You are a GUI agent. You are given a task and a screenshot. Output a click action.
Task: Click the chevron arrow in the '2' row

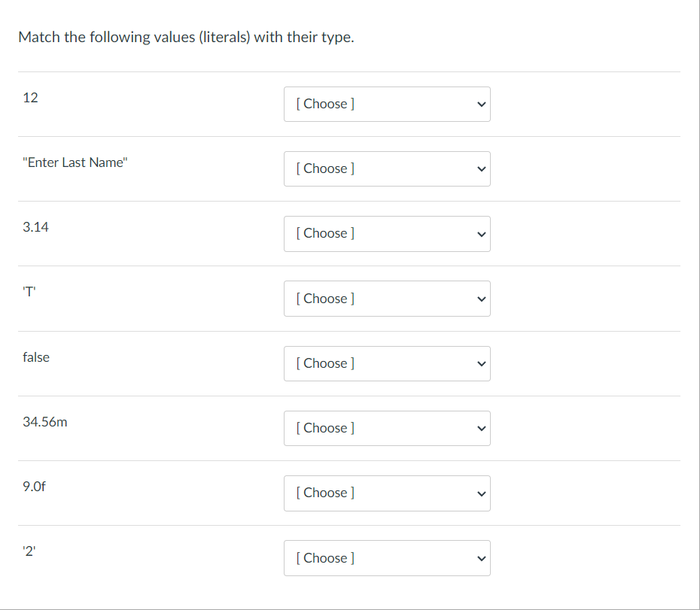481,558
